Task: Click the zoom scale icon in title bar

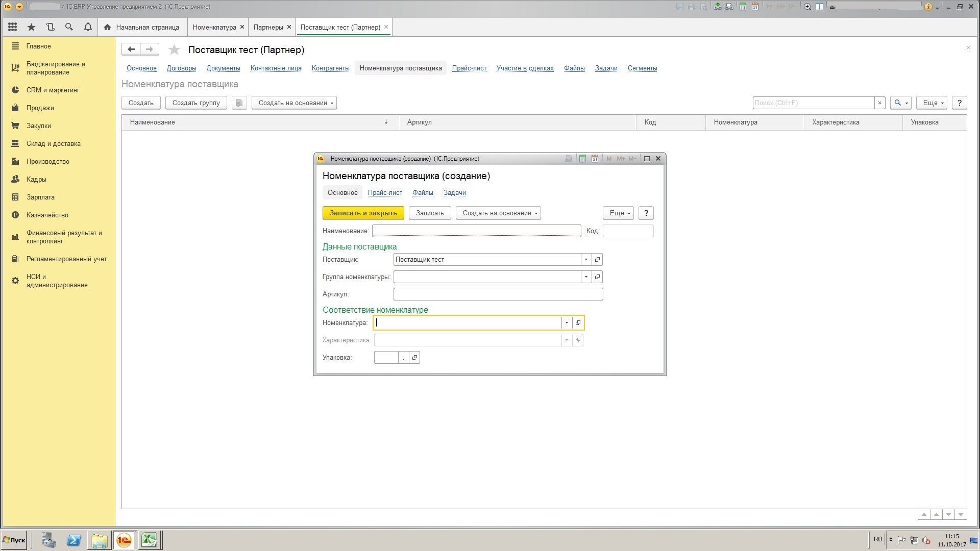Action: click(807, 7)
